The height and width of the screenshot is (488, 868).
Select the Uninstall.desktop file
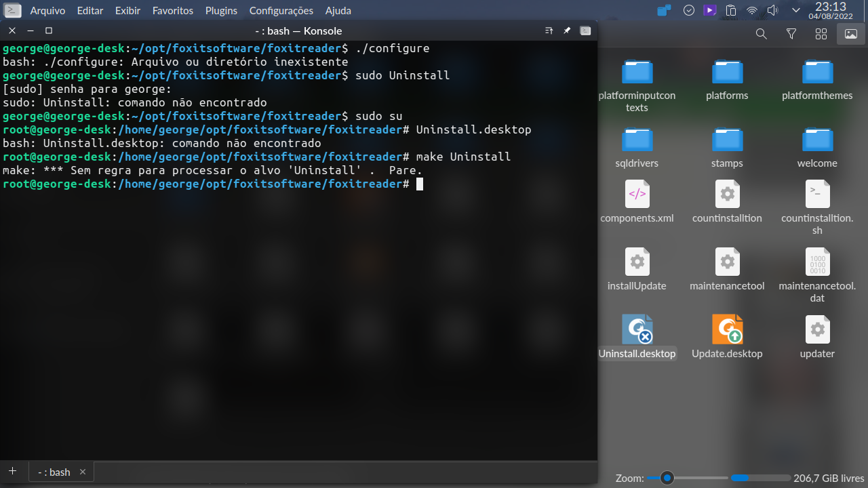pyautogui.click(x=637, y=338)
